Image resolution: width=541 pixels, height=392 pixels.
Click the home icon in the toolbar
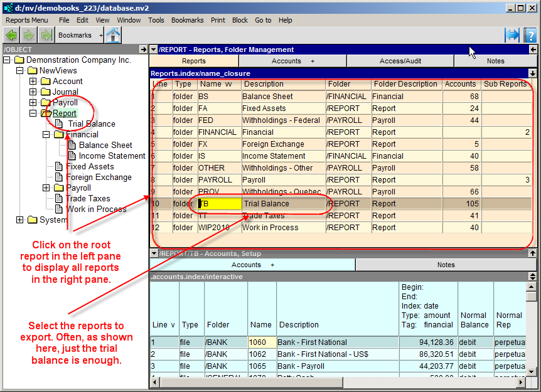coord(113,35)
